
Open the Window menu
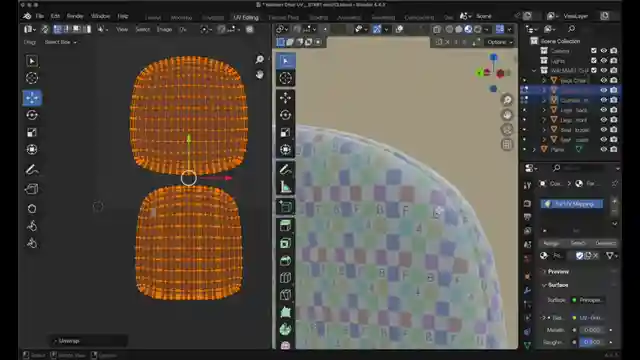(x=100, y=16)
